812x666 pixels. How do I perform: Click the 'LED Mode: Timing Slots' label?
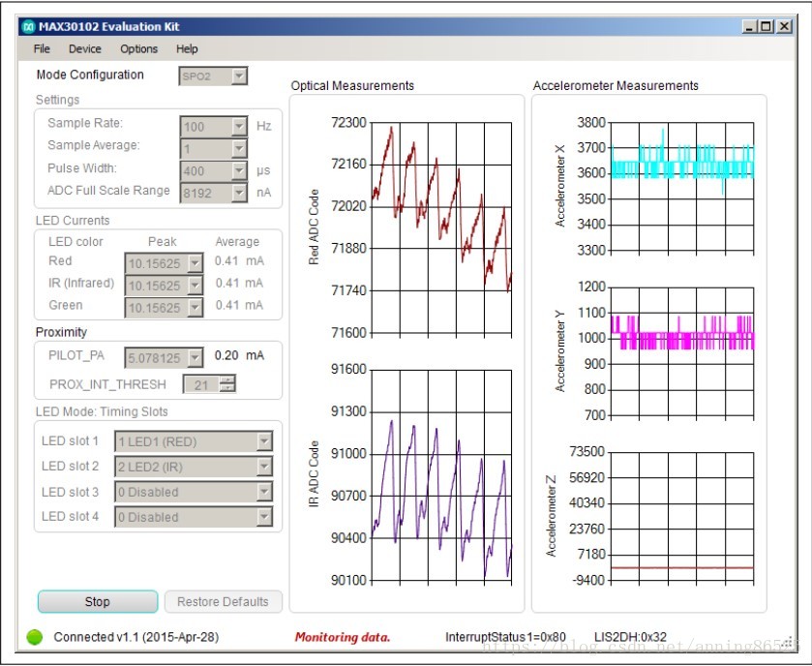pos(102,411)
